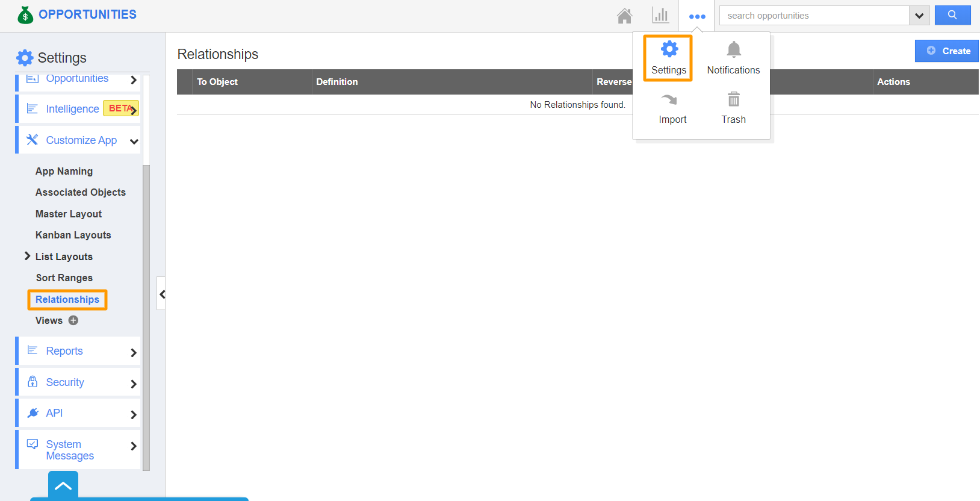
Task: Open Trash from the popup menu
Action: (x=733, y=108)
